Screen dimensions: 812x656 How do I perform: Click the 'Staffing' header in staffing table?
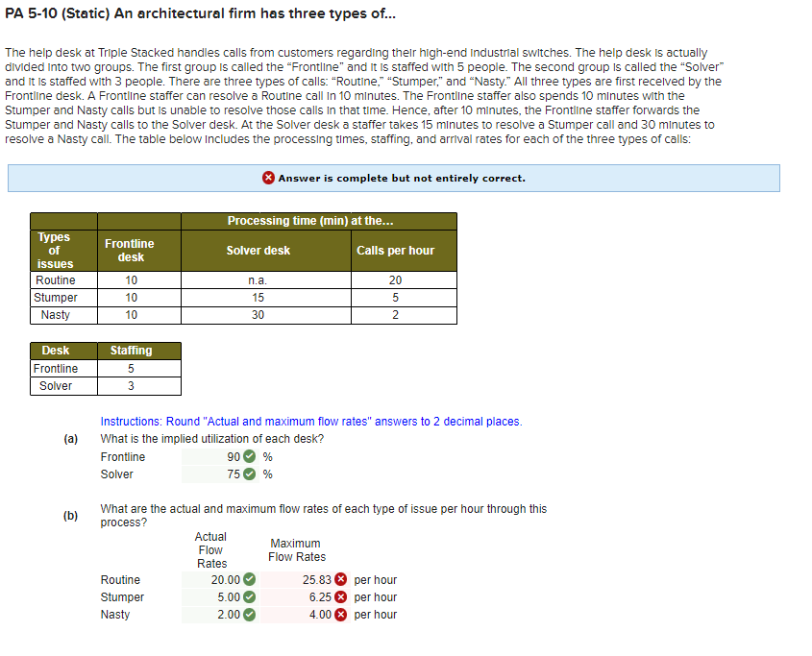(x=131, y=351)
